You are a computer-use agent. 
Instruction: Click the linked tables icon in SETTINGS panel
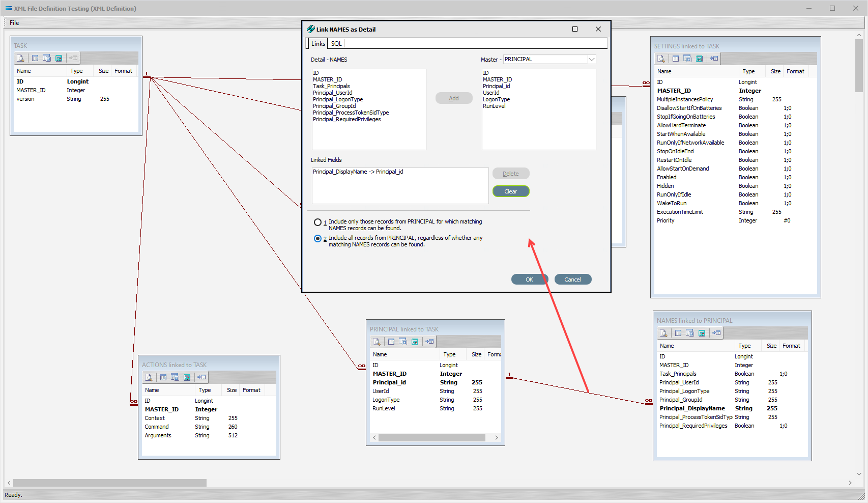point(687,59)
